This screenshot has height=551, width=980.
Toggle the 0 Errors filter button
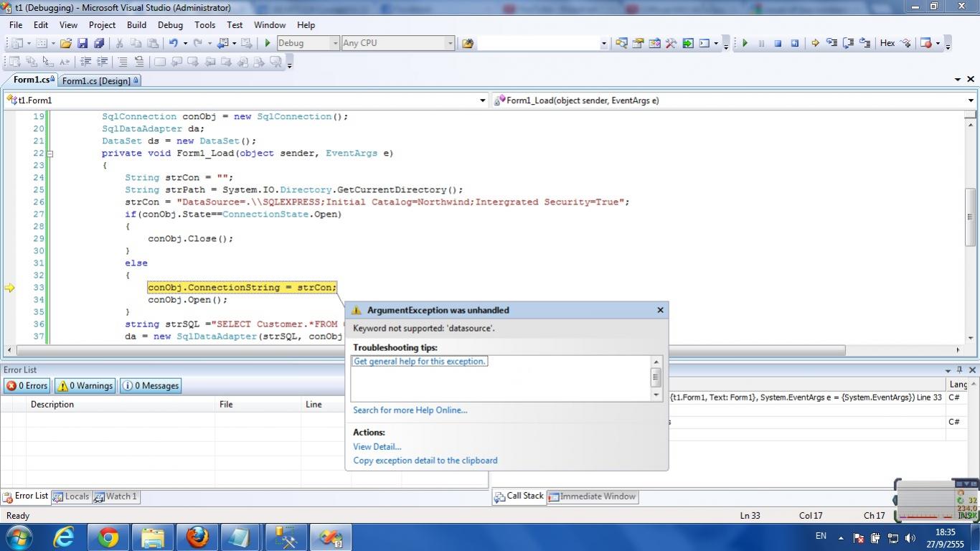coord(27,386)
